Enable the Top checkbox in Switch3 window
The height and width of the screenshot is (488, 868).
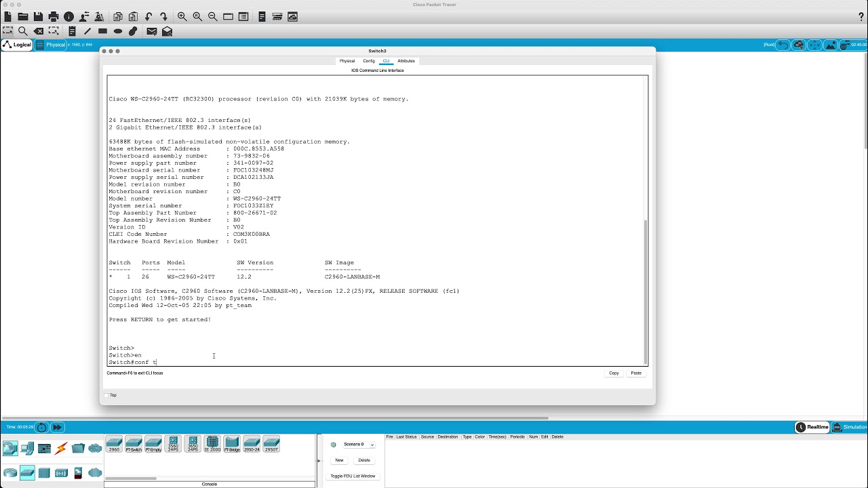pyautogui.click(x=106, y=395)
